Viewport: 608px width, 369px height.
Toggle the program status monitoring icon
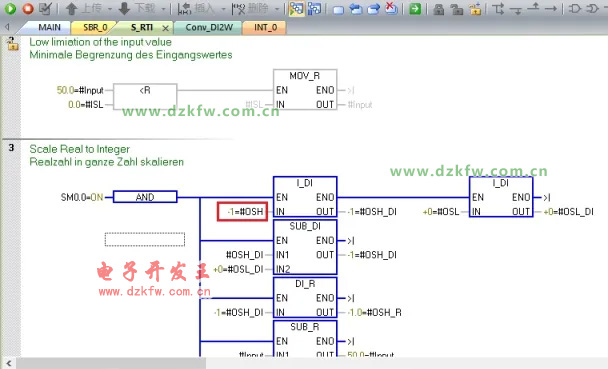[x=297, y=9]
